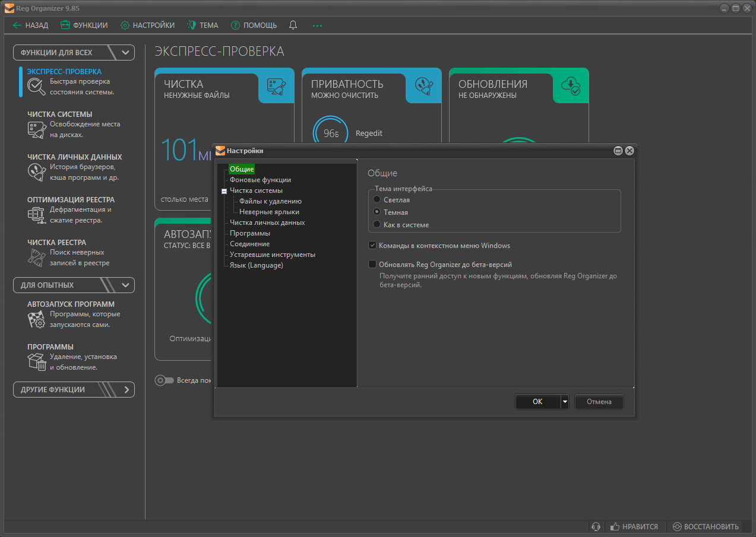This screenshot has height=537, width=756.
Task: Select Язык (Language) in settings tree
Action: click(256, 265)
